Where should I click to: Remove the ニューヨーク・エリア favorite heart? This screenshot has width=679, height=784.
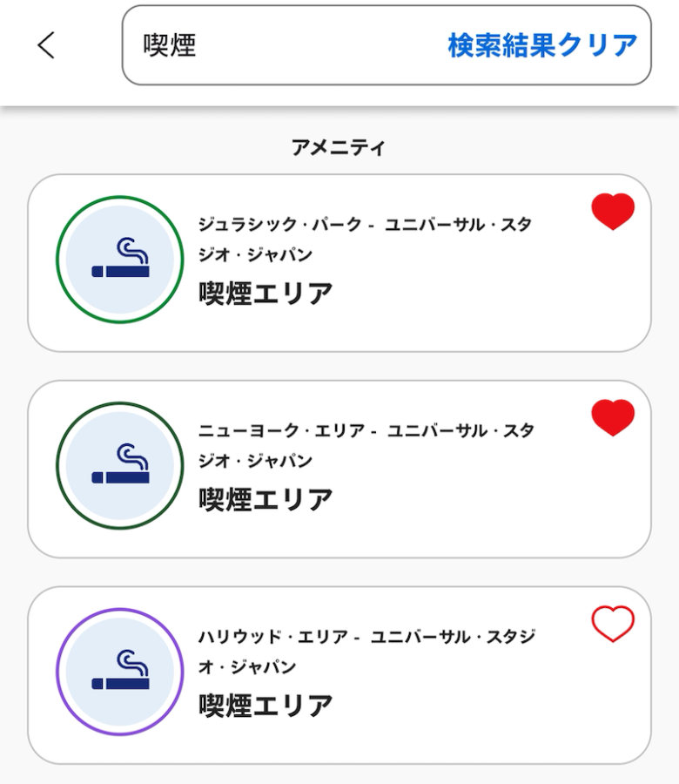pos(613,418)
